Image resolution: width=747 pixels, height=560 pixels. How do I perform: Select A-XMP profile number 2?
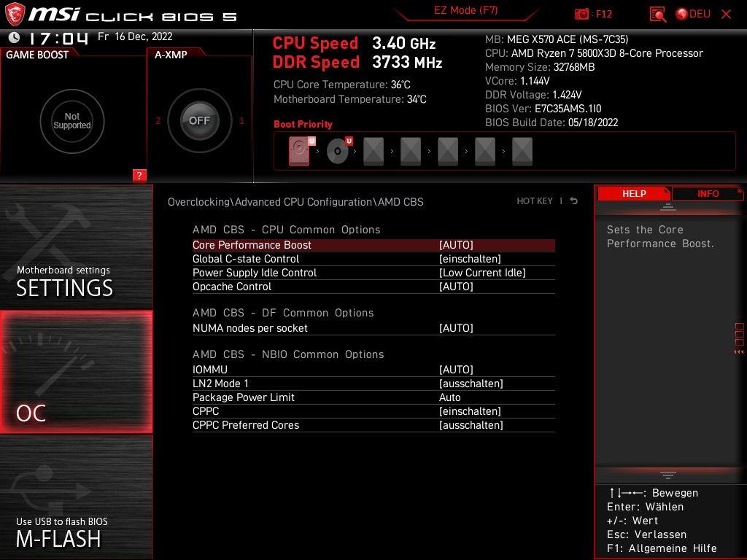(158, 121)
